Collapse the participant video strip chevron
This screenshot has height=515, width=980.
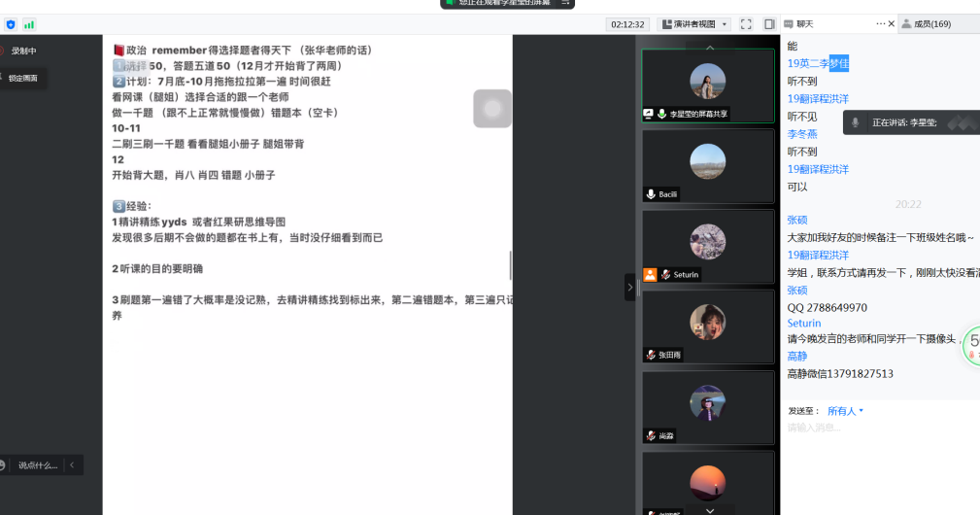[x=629, y=288]
